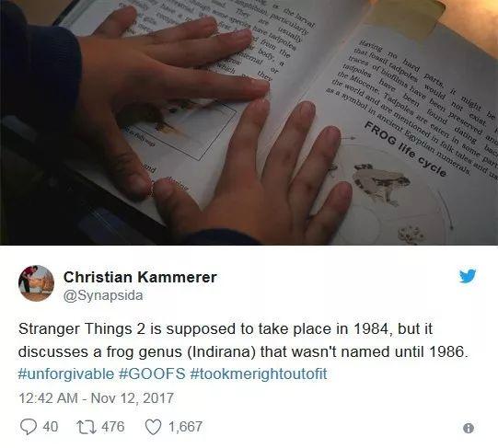Open the tweet's attached book photo
Image resolution: width=498 pixels, height=448 pixels.
249,122
